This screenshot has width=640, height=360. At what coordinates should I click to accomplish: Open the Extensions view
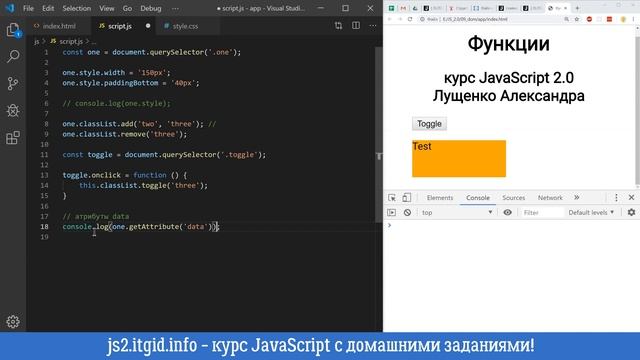(x=13, y=138)
